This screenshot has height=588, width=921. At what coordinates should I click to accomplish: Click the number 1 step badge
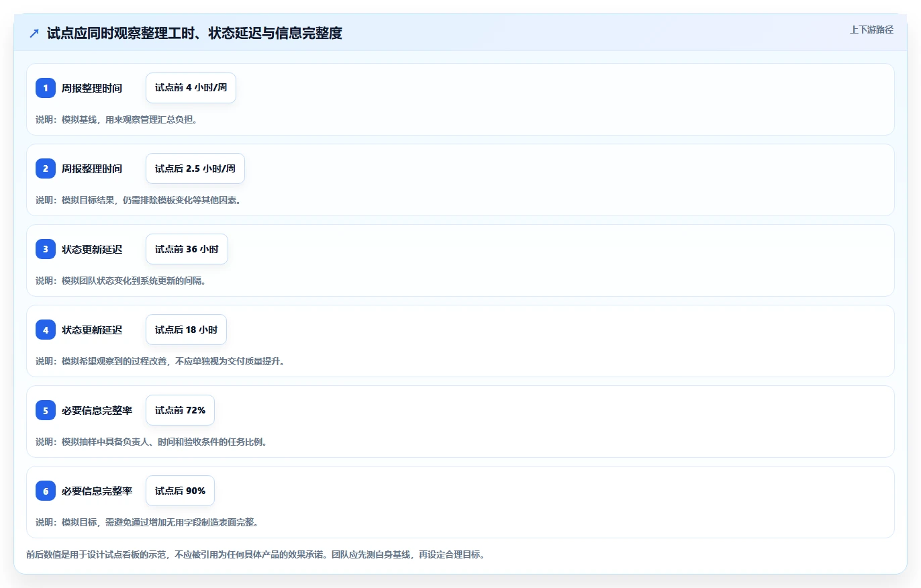(46, 88)
